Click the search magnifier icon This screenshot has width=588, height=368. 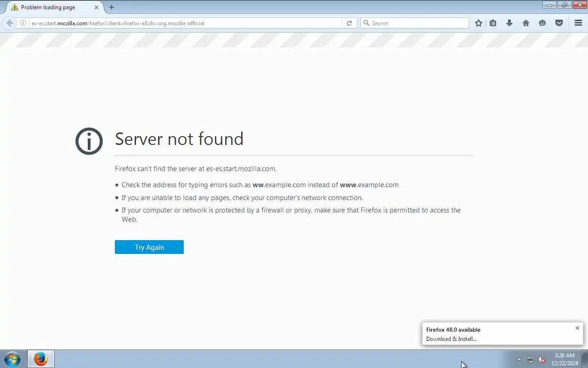pyautogui.click(x=366, y=23)
